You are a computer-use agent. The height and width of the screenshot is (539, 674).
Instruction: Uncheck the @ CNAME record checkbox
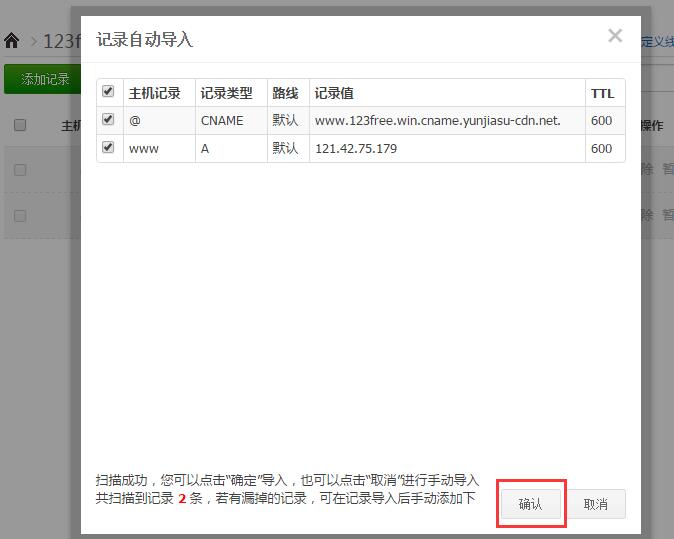pos(108,120)
